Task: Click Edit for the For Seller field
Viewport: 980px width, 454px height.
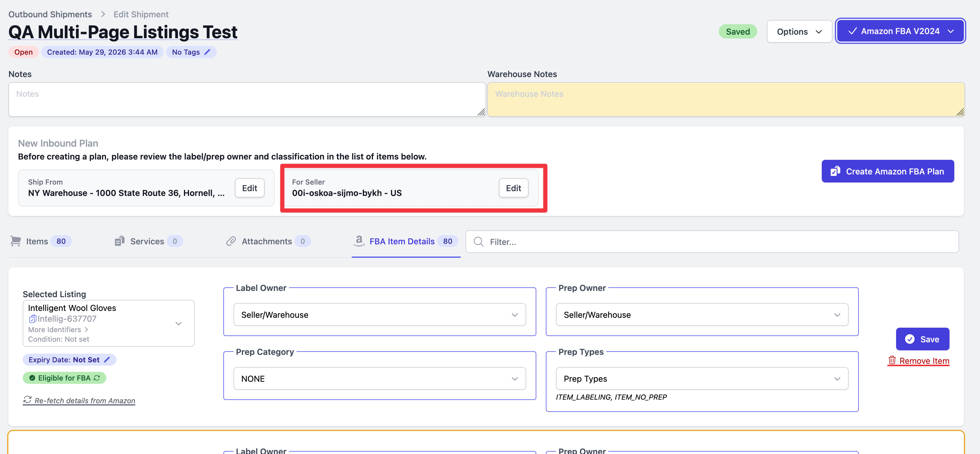Action: 513,188
